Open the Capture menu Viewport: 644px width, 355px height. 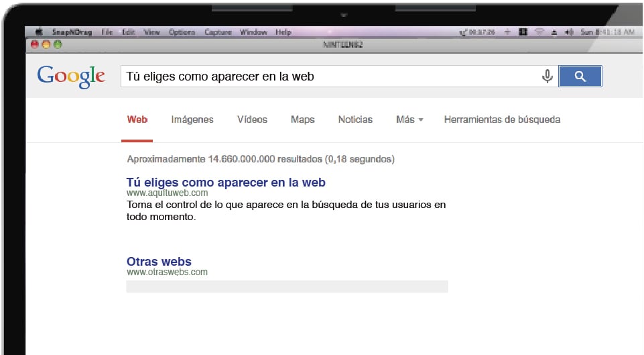click(x=218, y=32)
